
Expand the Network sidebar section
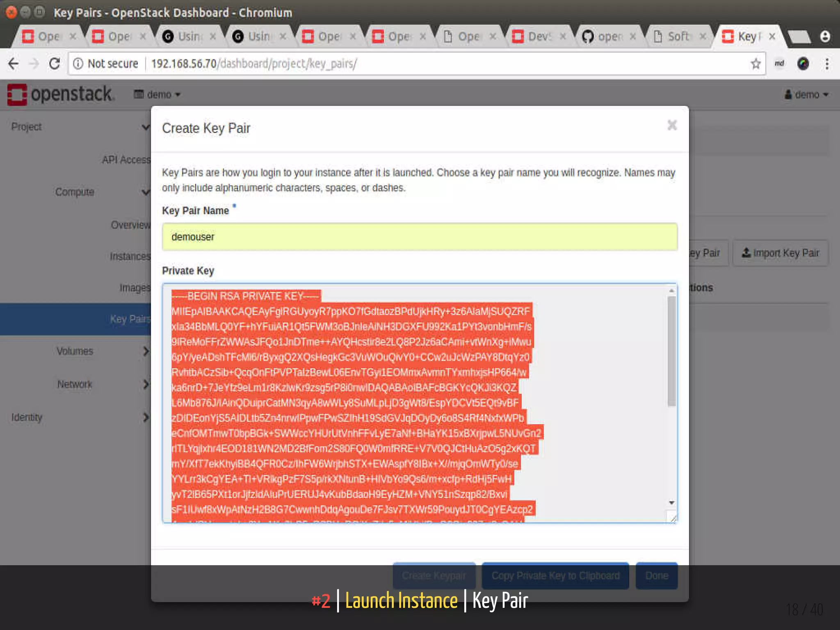tap(75, 384)
